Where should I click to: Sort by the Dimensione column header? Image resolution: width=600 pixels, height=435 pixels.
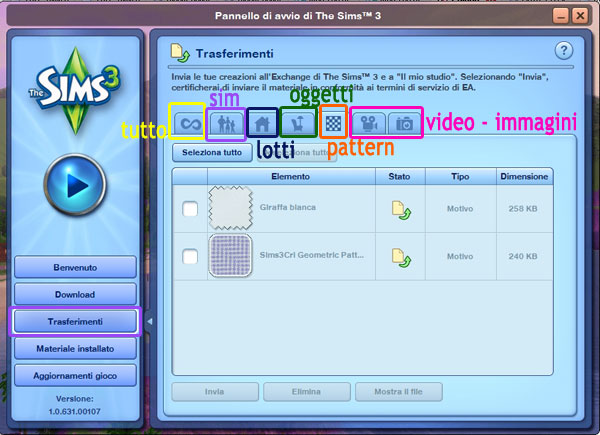point(524,176)
